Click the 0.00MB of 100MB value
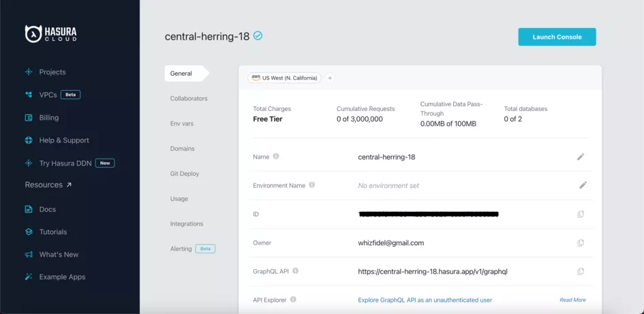The height and width of the screenshot is (314, 644). click(x=448, y=123)
